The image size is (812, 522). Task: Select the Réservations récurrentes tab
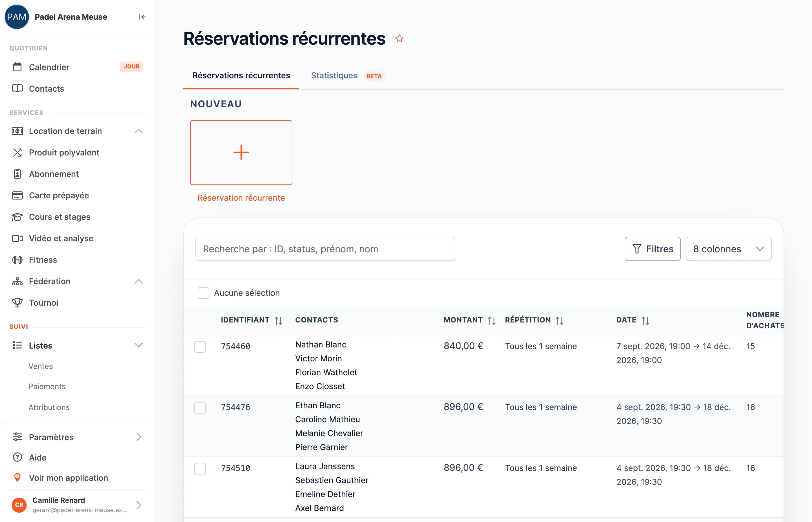(x=241, y=76)
